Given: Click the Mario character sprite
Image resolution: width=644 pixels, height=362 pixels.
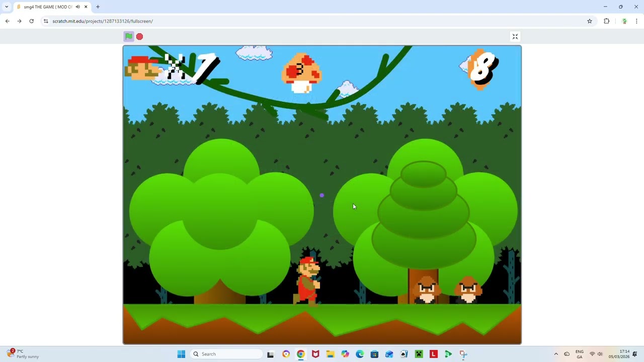Looking at the screenshot, I should click(307, 281).
